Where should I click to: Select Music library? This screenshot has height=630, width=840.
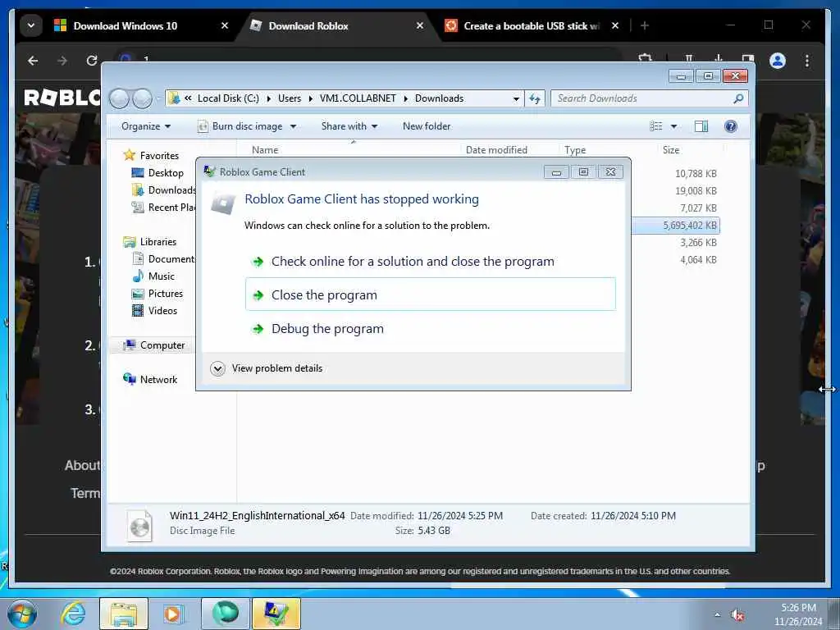[162, 276]
